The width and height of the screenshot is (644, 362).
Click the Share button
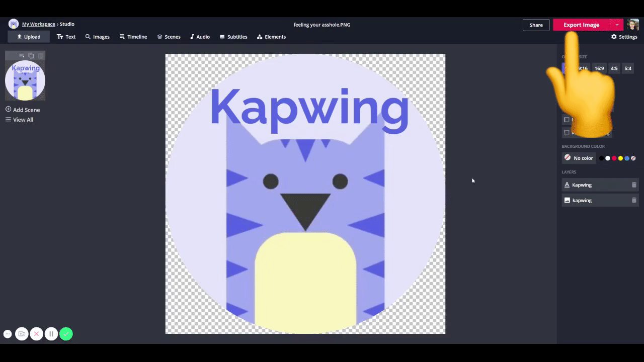536,25
